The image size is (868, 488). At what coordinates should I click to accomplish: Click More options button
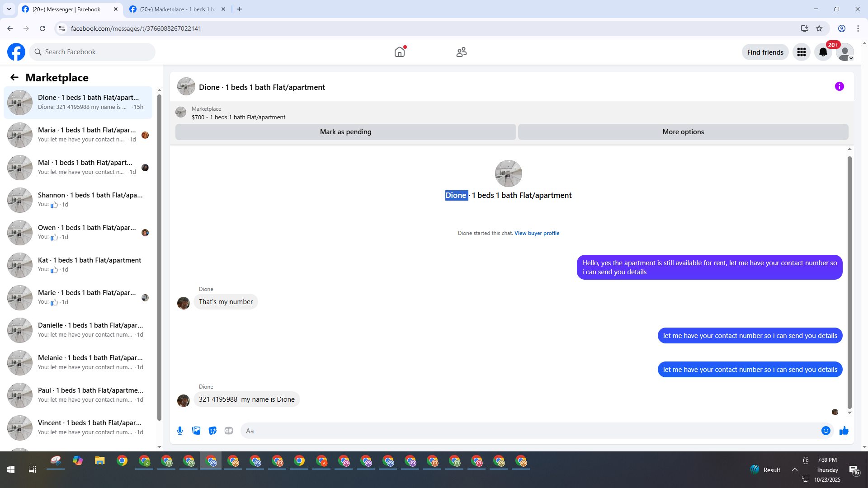[683, 132]
